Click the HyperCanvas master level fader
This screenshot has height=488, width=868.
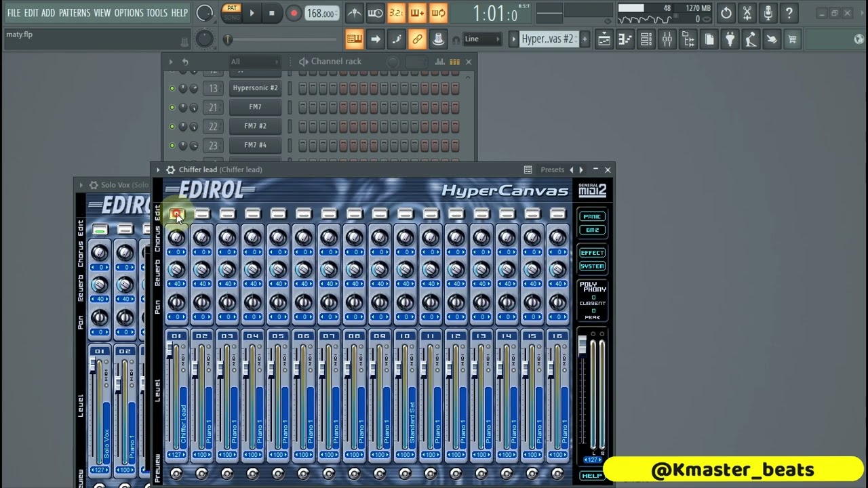coord(582,345)
